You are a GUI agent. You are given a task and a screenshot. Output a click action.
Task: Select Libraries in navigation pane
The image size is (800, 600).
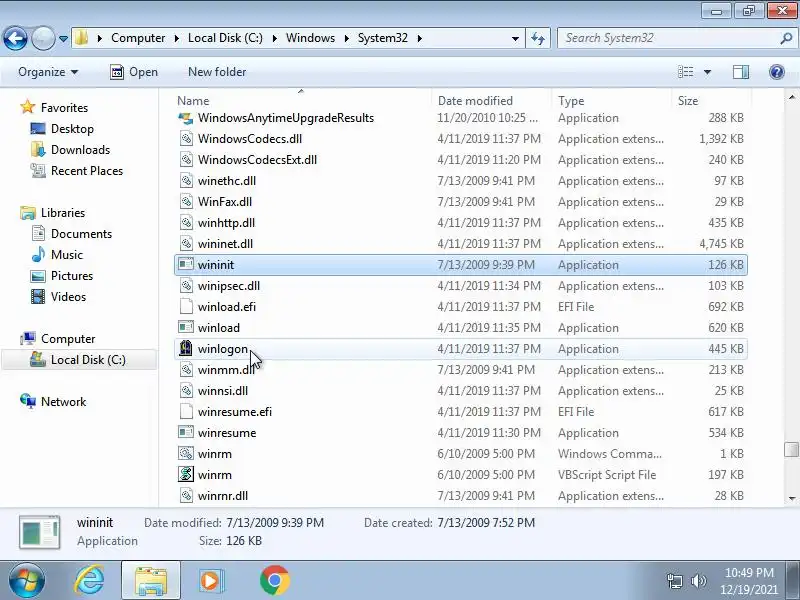(63, 213)
